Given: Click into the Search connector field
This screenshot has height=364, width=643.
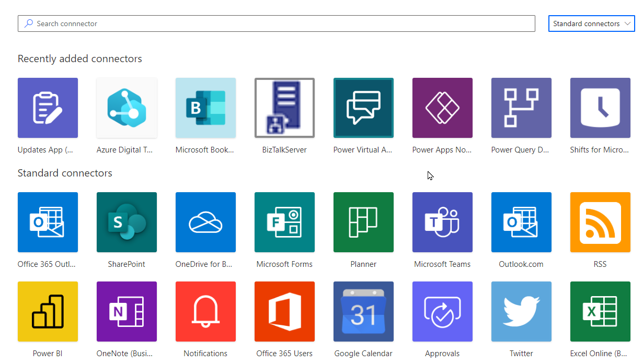Looking at the screenshot, I should 277,24.
